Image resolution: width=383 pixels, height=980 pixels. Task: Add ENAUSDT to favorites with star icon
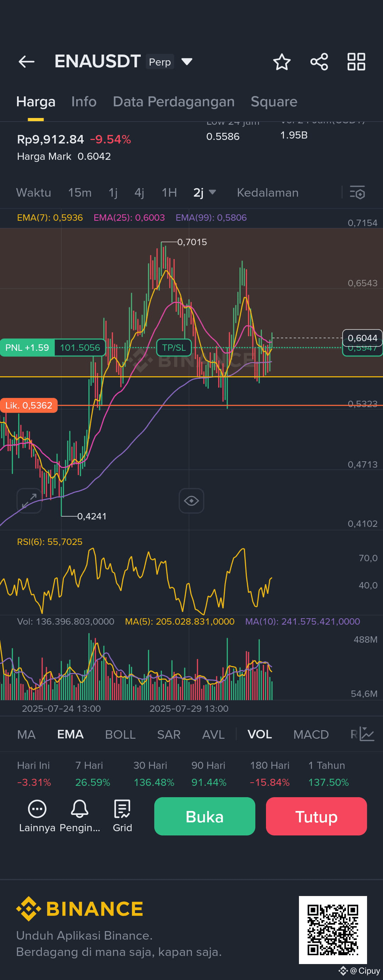click(282, 62)
